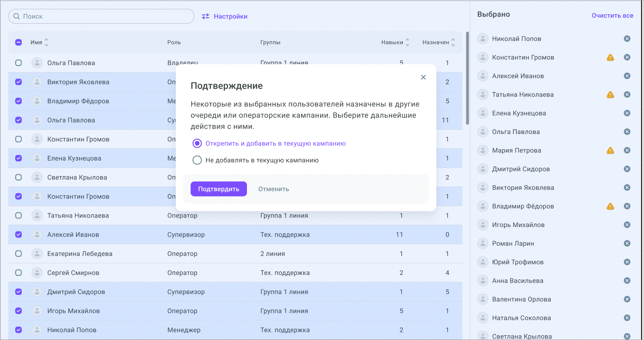Remove Николай Попов from selected list

627,39
